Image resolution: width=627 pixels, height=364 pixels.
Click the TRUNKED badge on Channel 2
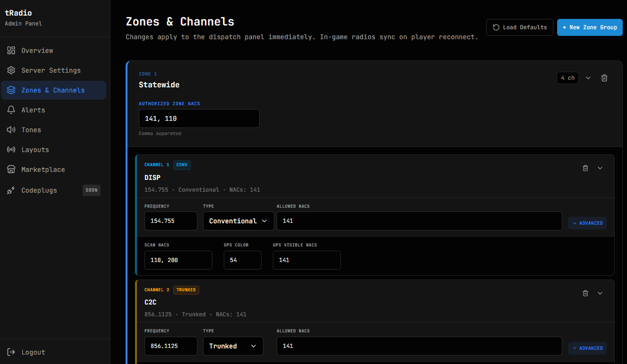186,290
